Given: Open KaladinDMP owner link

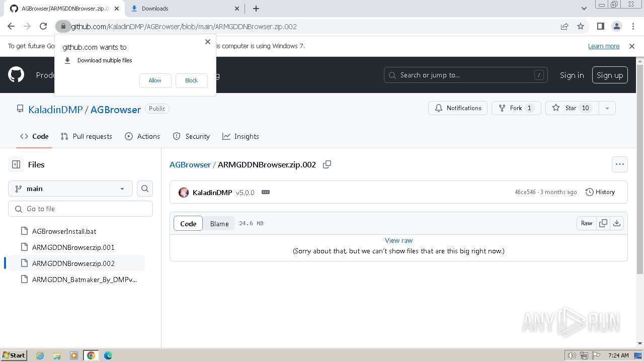Looking at the screenshot, I should pyautogui.click(x=55, y=110).
